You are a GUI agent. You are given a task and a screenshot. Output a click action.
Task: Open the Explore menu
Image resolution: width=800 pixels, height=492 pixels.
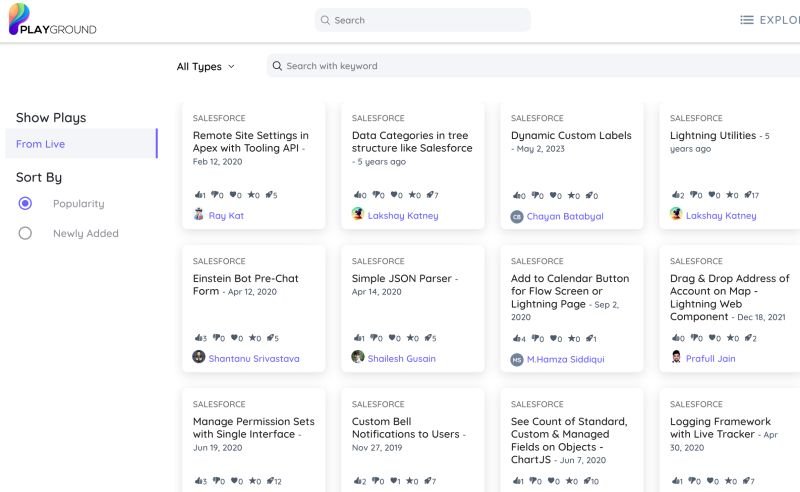click(770, 20)
